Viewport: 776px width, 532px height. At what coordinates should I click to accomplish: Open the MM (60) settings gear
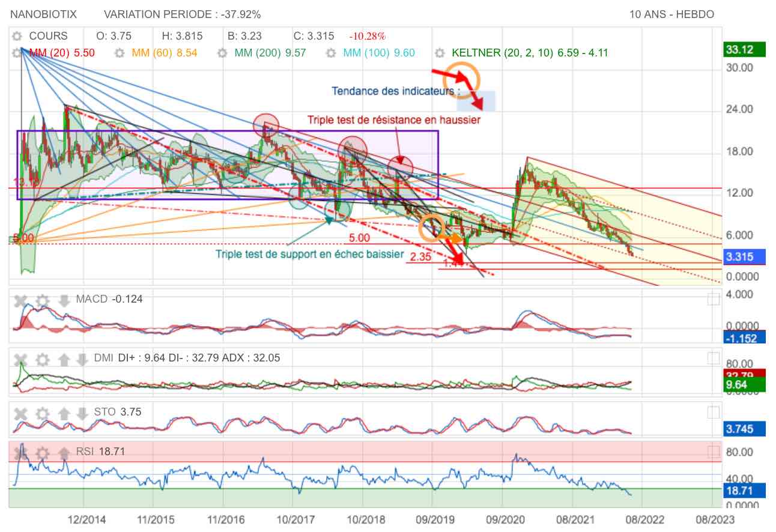[x=120, y=53]
